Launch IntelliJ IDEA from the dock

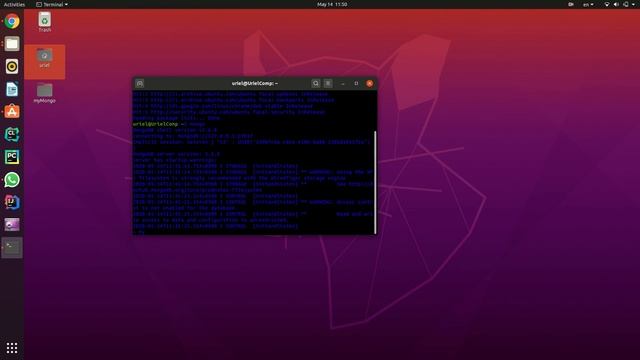point(12,202)
